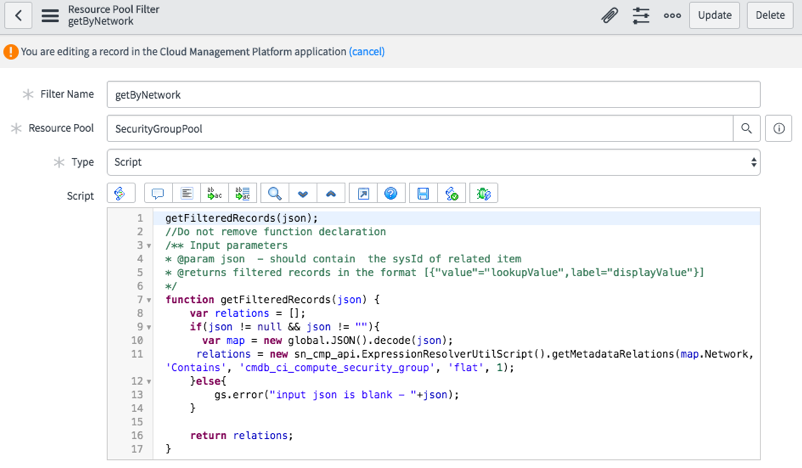Click the Replace All toolbar icon

click(x=242, y=193)
